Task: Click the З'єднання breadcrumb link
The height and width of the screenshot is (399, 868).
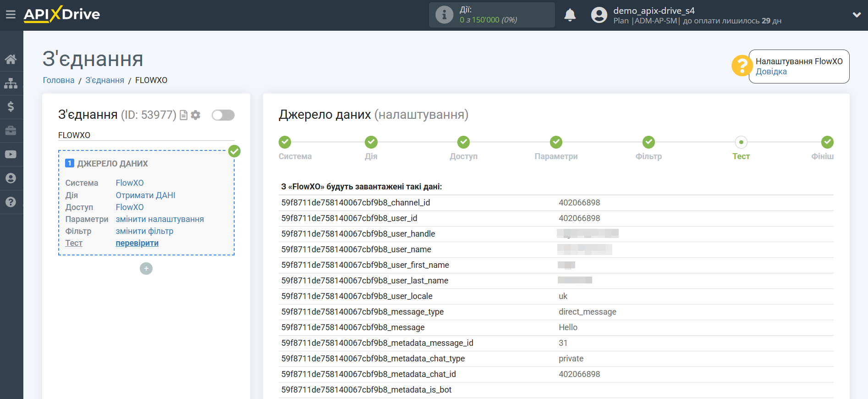Action: (104, 80)
